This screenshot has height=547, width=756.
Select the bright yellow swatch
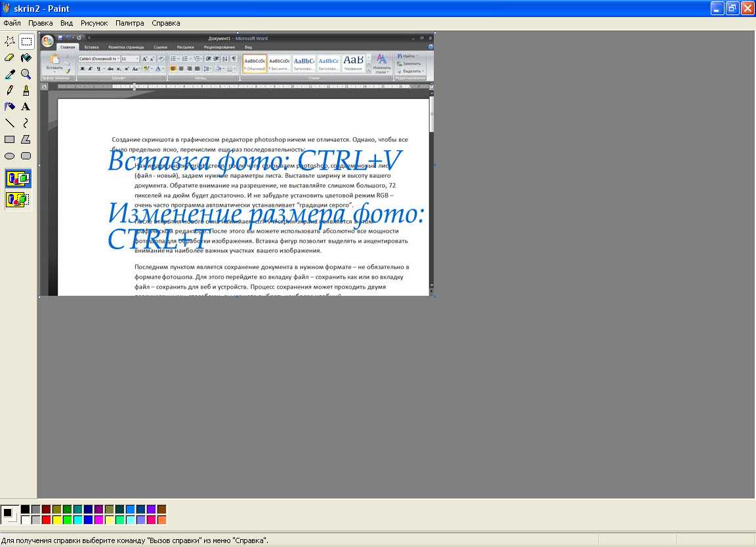click(57, 520)
